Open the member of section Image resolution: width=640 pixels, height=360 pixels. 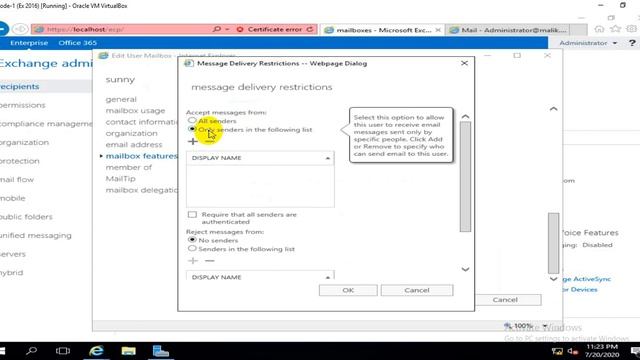[129, 167]
